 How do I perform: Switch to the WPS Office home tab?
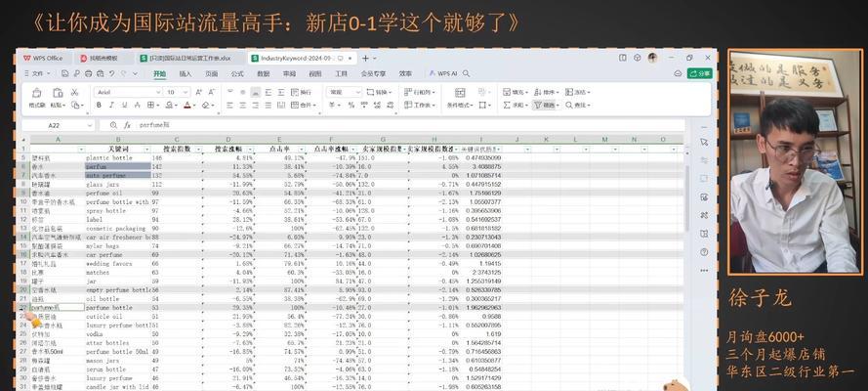(44, 58)
